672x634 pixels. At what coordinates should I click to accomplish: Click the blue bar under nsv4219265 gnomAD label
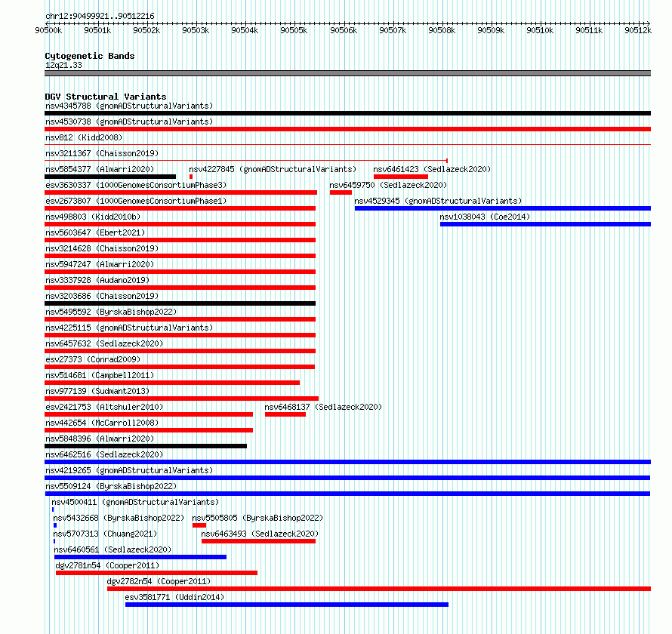click(347, 478)
